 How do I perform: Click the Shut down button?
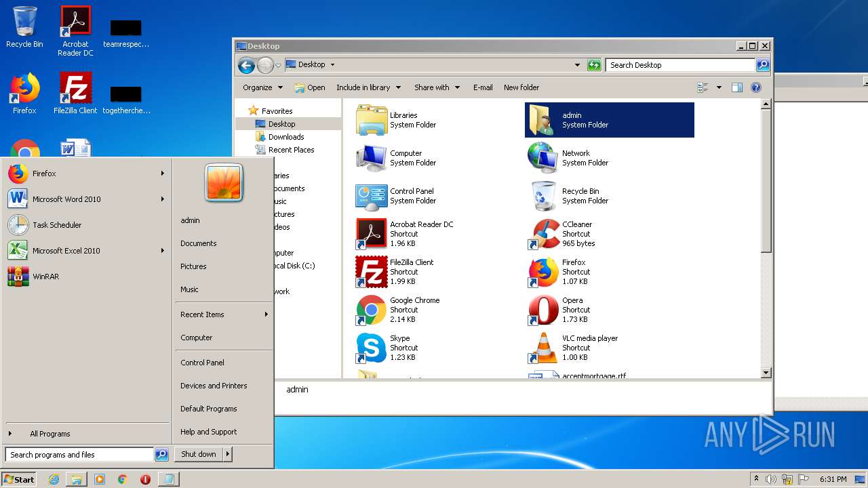(x=199, y=454)
